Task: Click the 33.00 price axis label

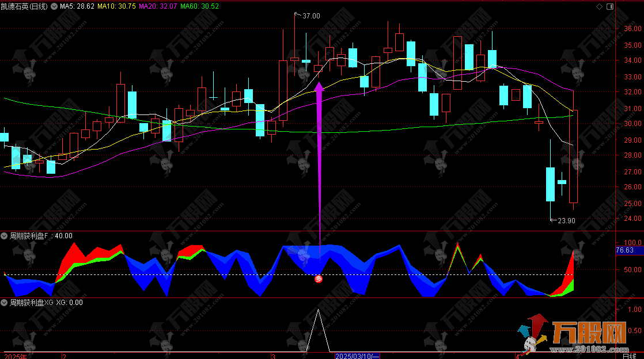Action: click(632, 77)
